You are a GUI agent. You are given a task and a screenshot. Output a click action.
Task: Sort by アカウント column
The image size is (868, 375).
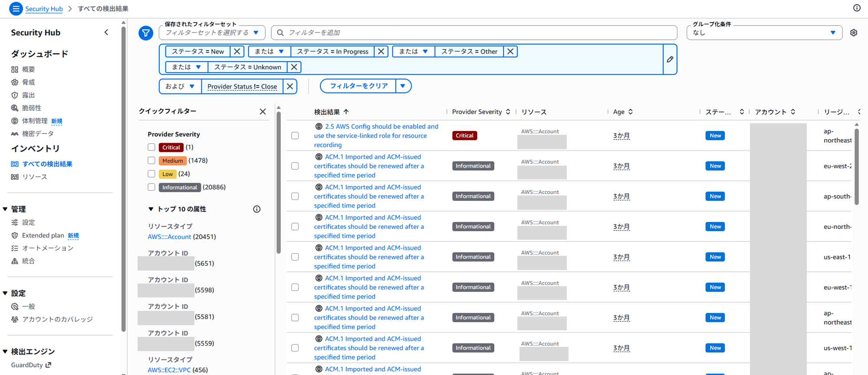[793, 112]
